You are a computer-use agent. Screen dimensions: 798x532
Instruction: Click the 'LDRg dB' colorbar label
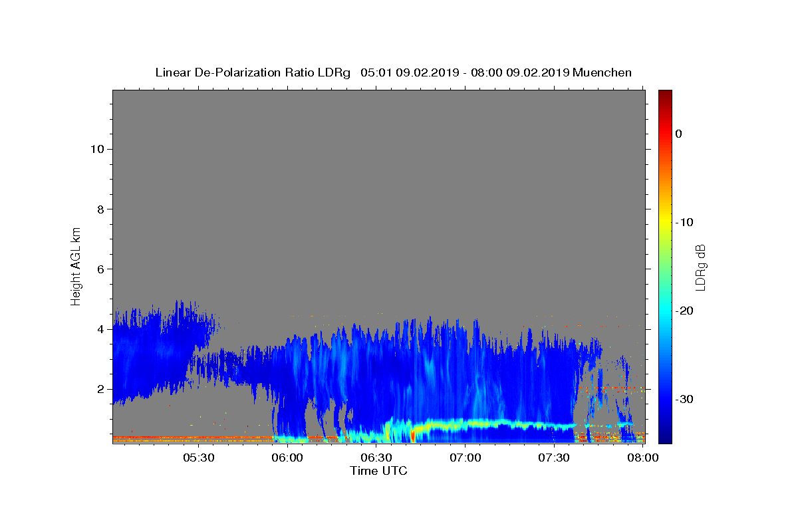700,267
